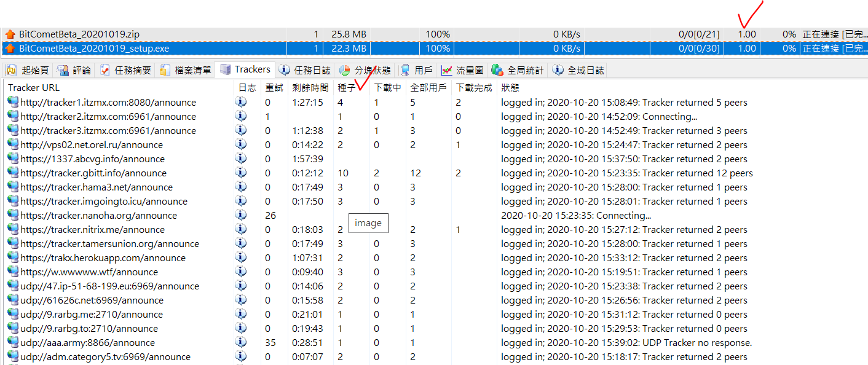Click upload icon of BitCometBeta_20201019.zip
This screenshot has width=868, height=365.
[x=9, y=34]
